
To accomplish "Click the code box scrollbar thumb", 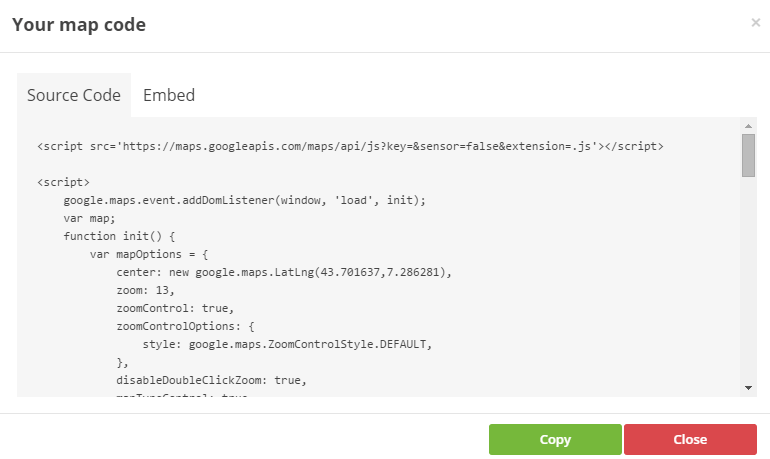I will 748,155.
